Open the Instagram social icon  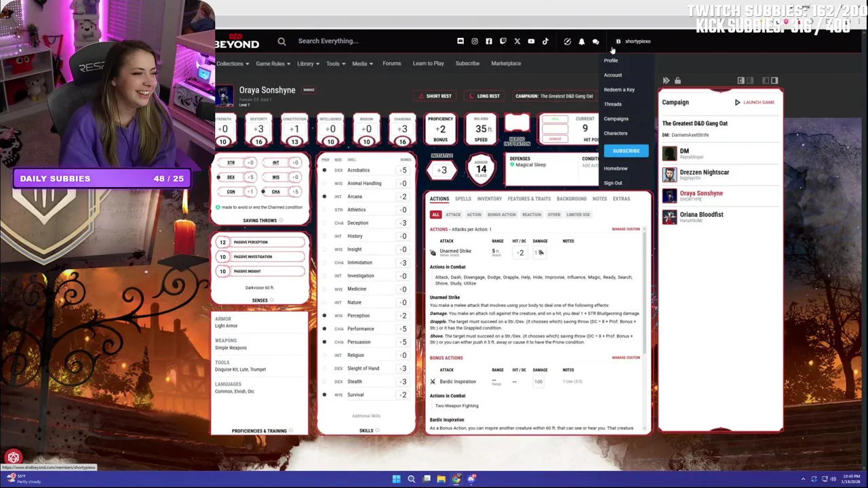475,41
